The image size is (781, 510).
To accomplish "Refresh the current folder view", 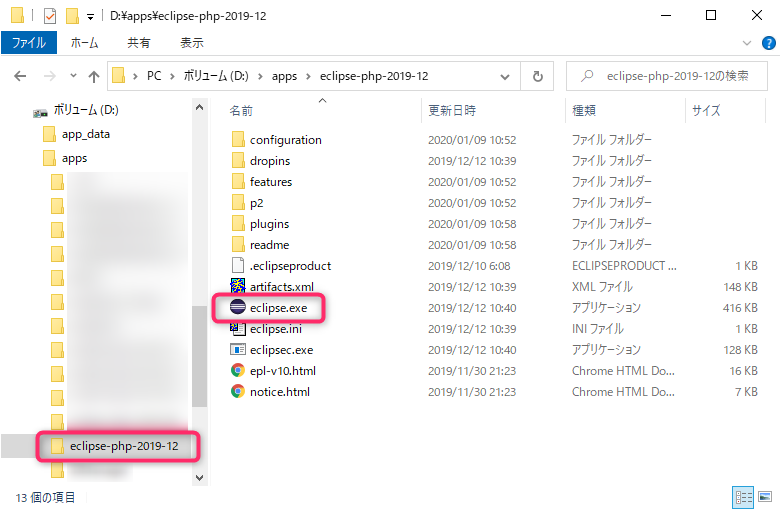I will [537, 76].
